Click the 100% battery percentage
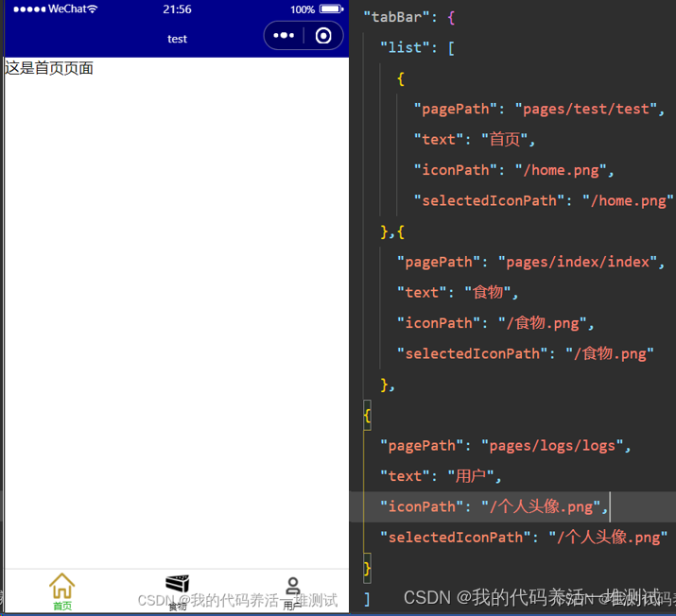The width and height of the screenshot is (676, 616). [303, 9]
